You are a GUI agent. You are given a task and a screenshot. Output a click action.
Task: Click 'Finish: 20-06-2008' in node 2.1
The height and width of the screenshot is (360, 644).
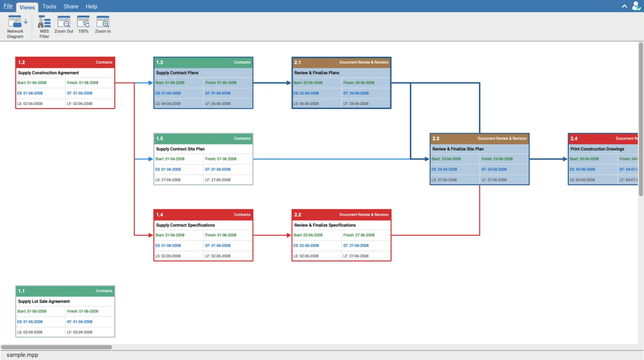[x=359, y=83]
